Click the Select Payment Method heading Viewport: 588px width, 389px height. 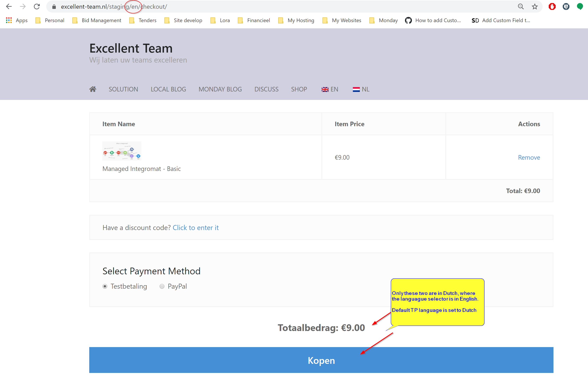pyautogui.click(x=151, y=271)
